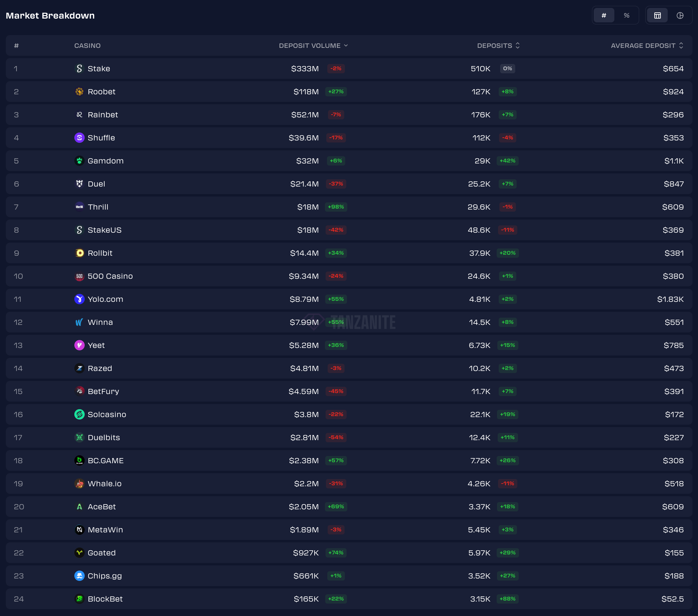Viewport: 698px width, 616px height.
Task: Sort by Deposits column arrows
Action: point(517,45)
